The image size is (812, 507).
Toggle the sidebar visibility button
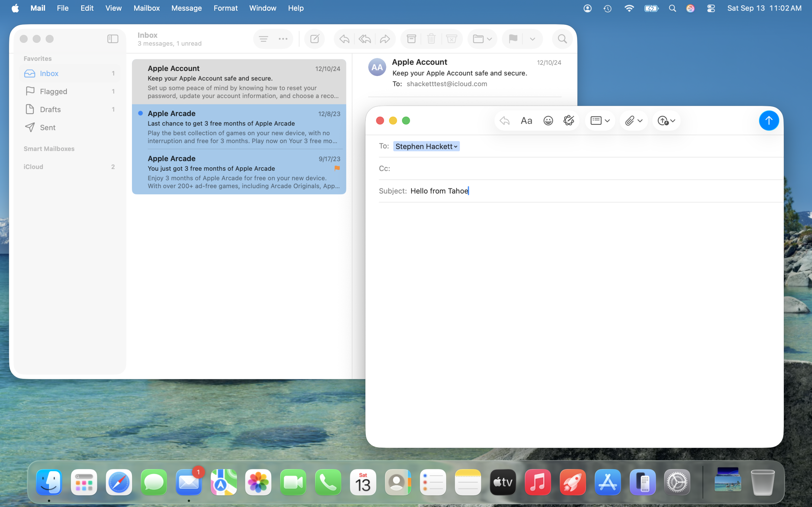click(x=113, y=39)
